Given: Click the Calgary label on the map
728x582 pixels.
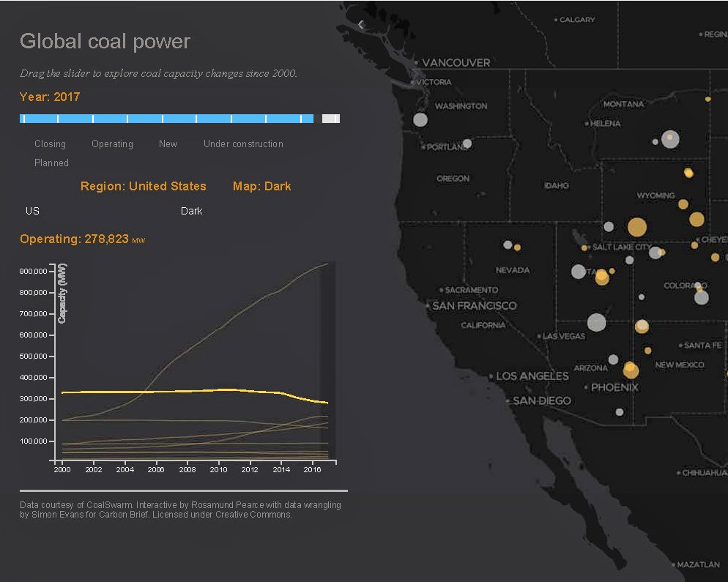Looking at the screenshot, I should pyautogui.click(x=577, y=20).
